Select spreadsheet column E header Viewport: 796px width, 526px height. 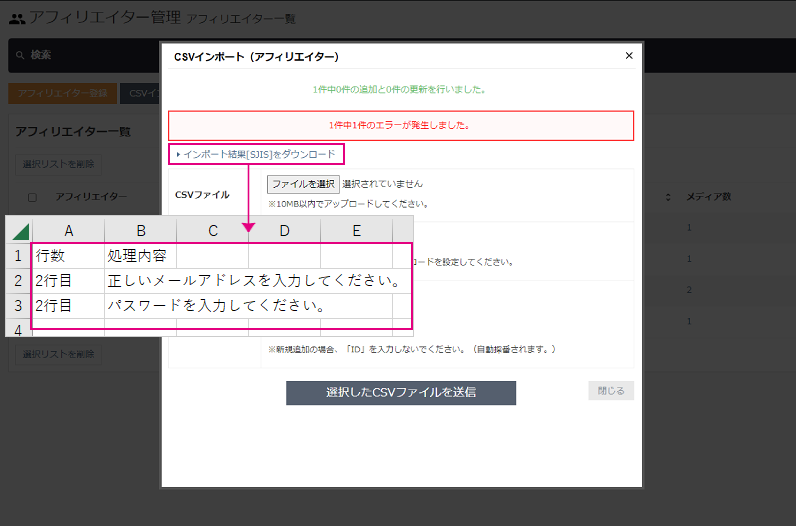(x=357, y=231)
